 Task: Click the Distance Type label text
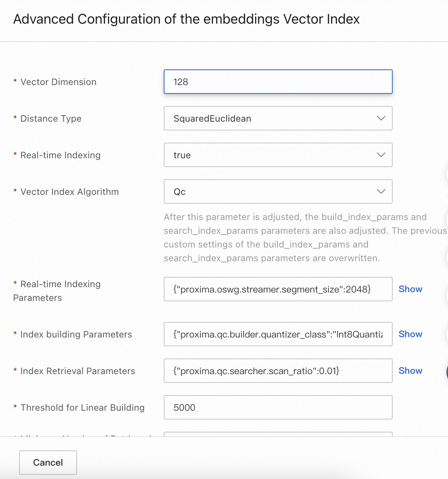pos(51,119)
